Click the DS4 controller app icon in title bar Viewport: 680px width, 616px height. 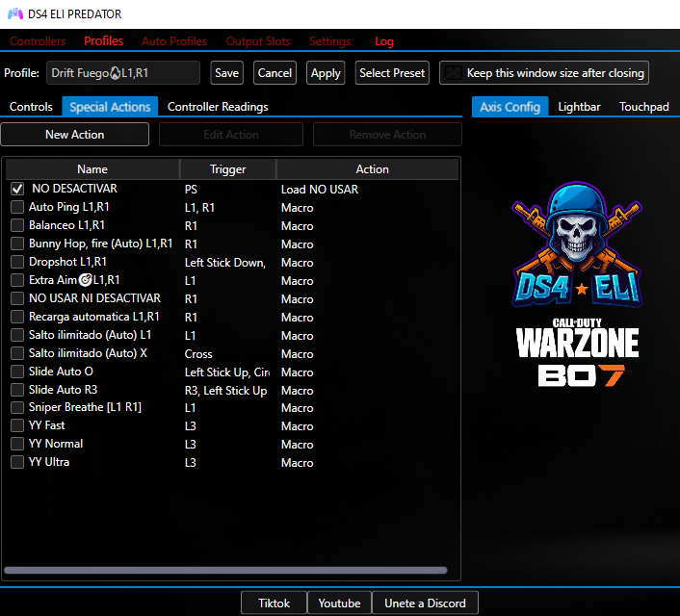[x=15, y=13]
